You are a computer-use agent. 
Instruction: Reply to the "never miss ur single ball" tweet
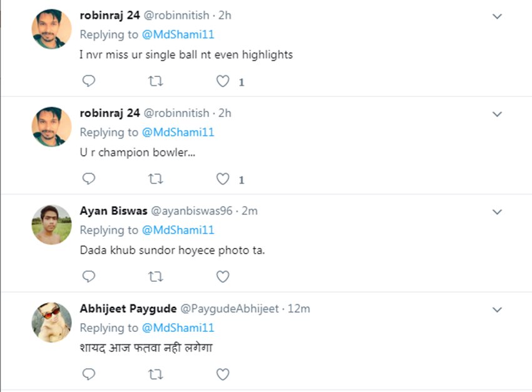[89, 81]
